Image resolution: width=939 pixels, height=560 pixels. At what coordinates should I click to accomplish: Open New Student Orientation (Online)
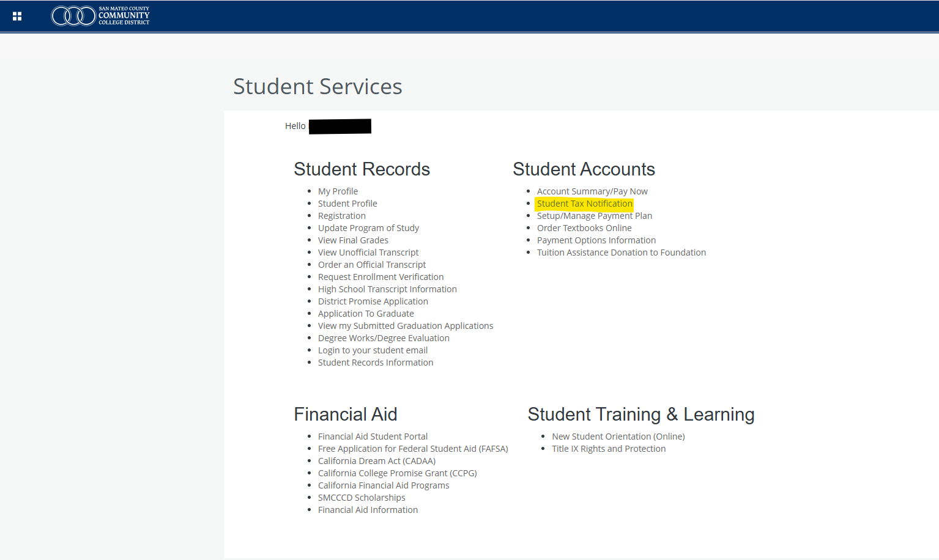click(x=618, y=437)
